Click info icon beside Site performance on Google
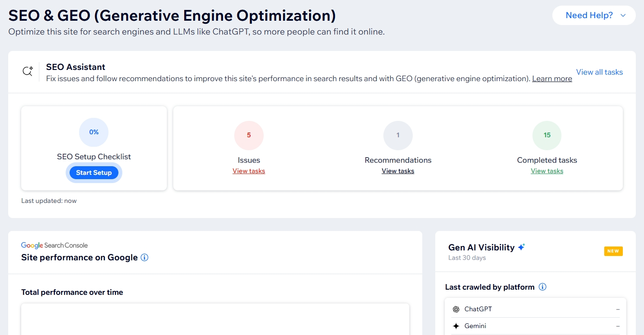 click(145, 258)
